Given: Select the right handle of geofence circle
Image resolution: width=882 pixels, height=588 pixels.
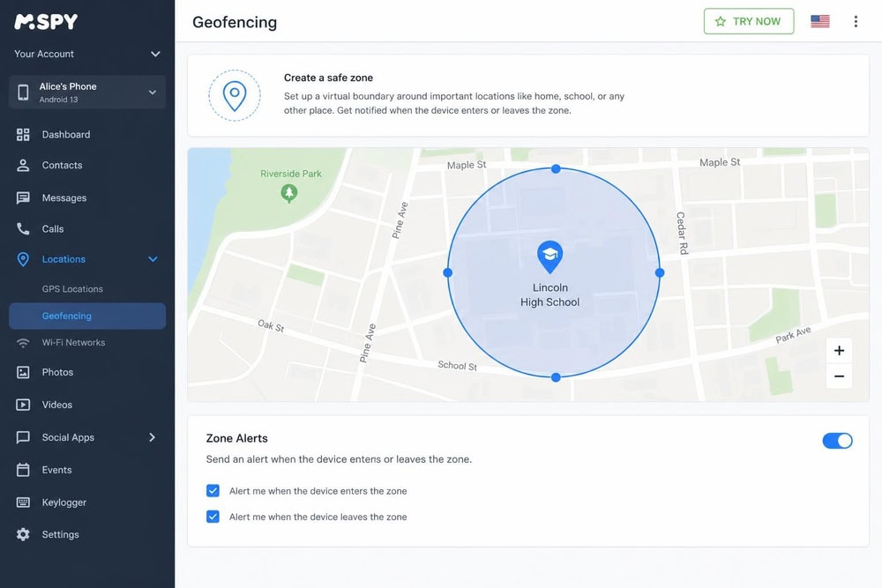Looking at the screenshot, I should (x=660, y=272).
